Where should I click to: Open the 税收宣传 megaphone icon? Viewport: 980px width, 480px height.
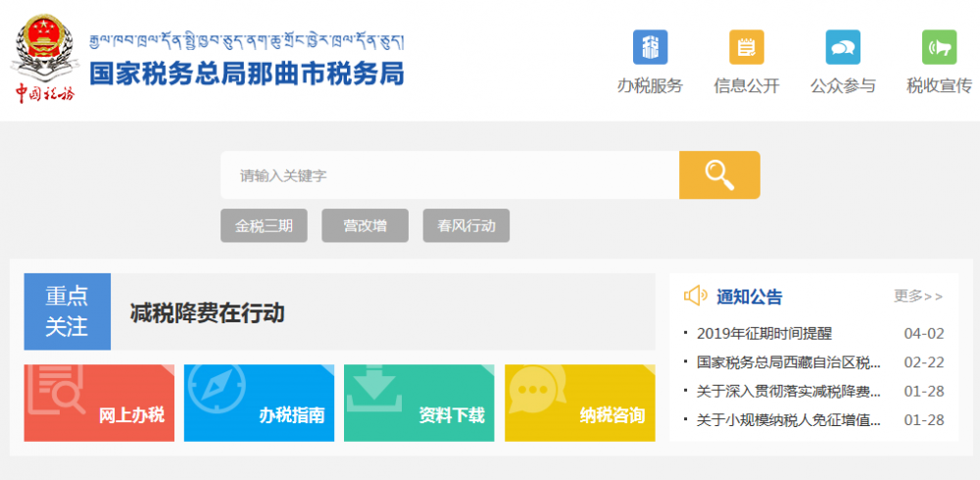tap(938, 47)
